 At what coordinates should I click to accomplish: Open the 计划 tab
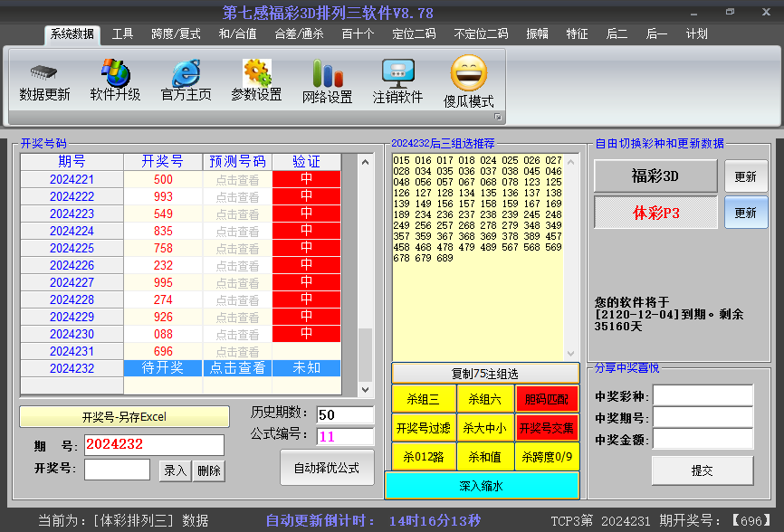(696, 34)
